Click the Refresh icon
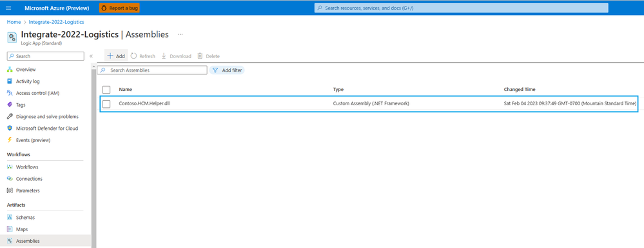Viewport: 644px width, 248px height. pyautogui.click(x=133, y=56)
